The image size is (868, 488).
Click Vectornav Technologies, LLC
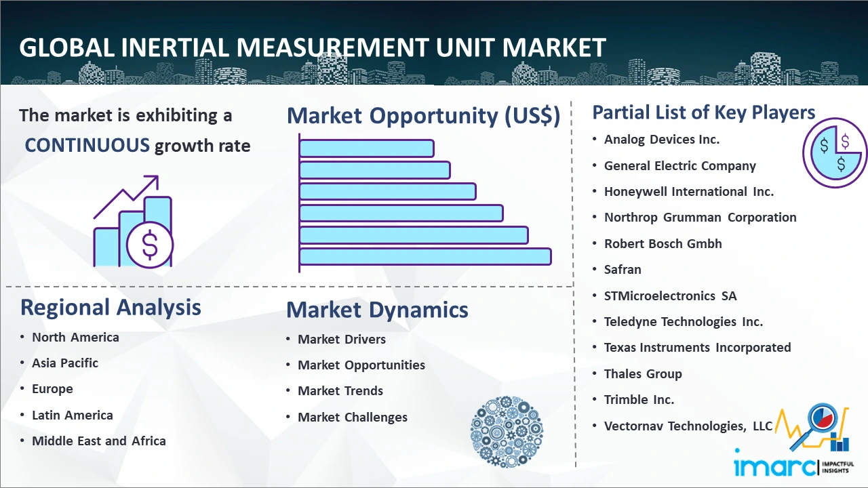tap(688, 426)
